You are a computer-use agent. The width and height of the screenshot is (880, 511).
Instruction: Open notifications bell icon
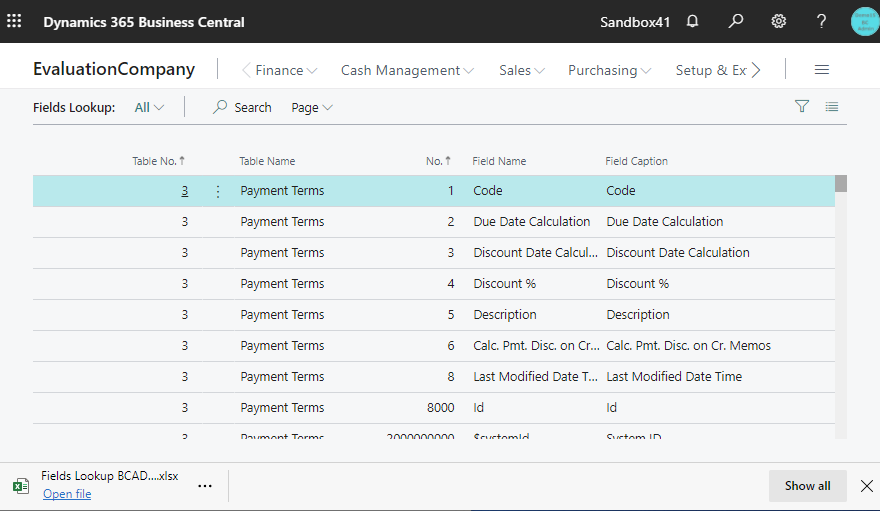(x=693, y=21)
